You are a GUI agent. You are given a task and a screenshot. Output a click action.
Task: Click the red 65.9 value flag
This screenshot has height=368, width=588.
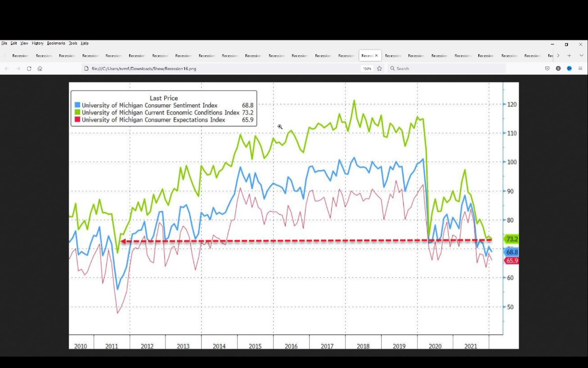(511, 261)
